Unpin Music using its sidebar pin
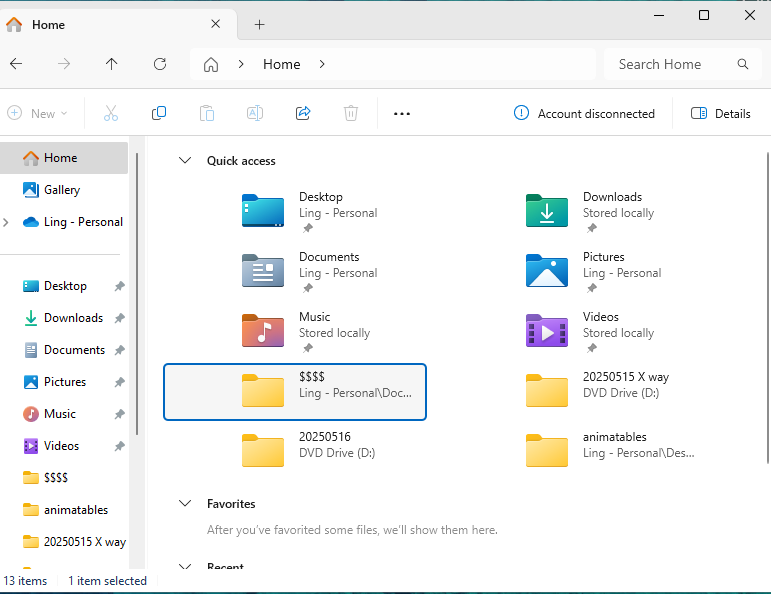The height and width of the screenshot is (594, 771). pos(119,414)
